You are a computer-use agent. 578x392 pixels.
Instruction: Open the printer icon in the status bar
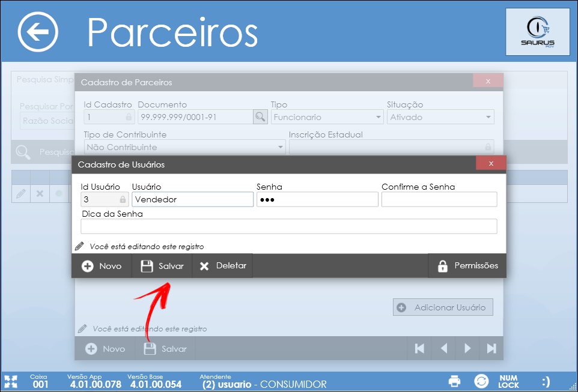454,381
